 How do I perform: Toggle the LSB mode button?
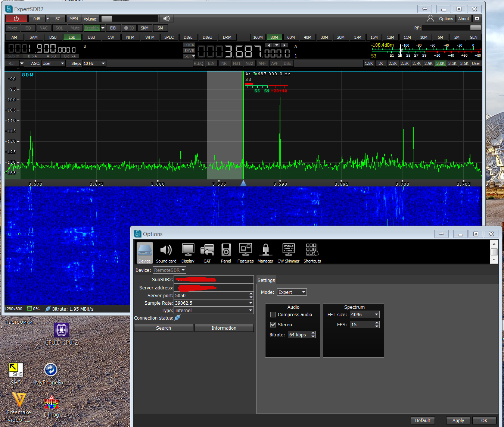tap(72, 37)
